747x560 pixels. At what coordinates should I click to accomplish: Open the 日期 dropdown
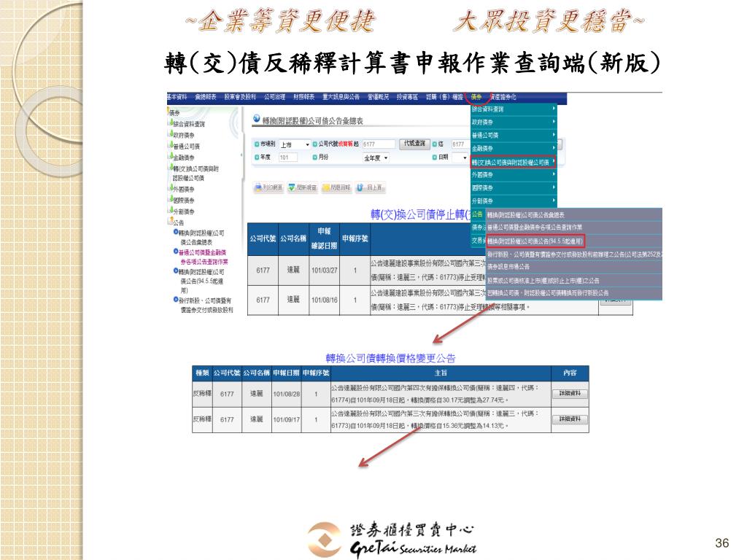pos(460,157)
